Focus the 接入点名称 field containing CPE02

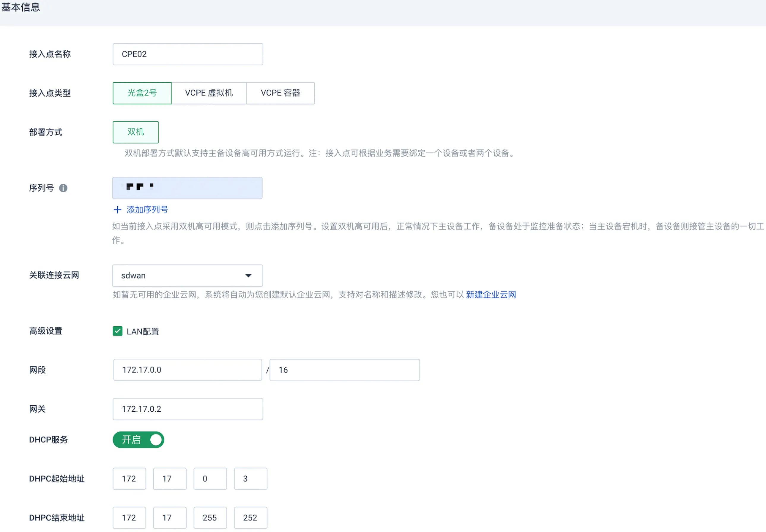pos(187,54)
